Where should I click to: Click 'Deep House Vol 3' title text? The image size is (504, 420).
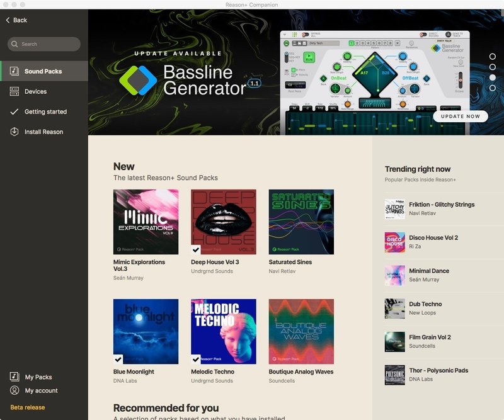(215, 262)
